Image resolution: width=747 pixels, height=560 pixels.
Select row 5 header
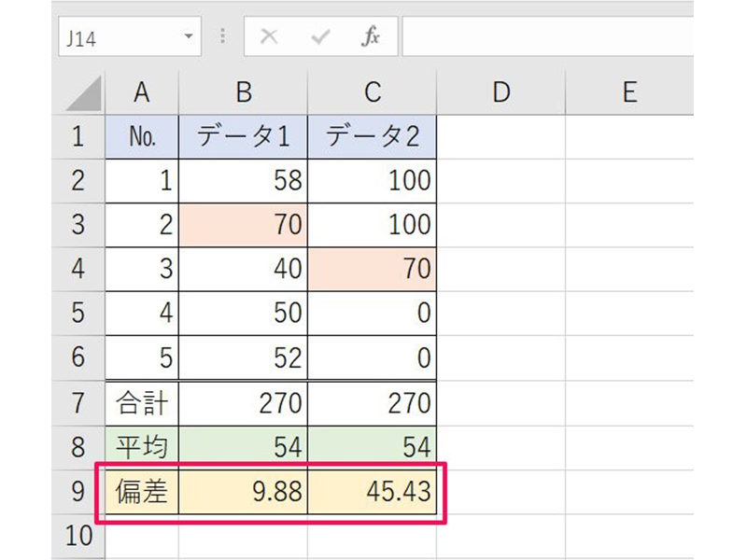click(78, 314)
